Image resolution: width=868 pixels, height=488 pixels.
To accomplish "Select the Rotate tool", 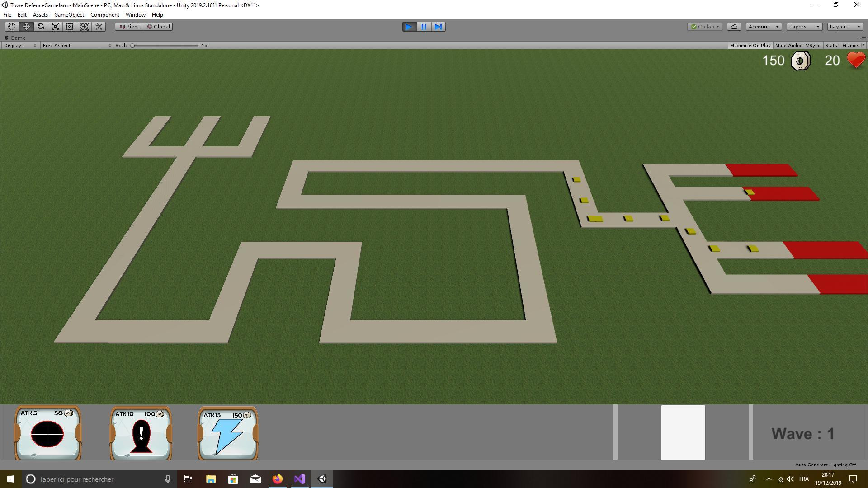I will click(x=41, y=27).
